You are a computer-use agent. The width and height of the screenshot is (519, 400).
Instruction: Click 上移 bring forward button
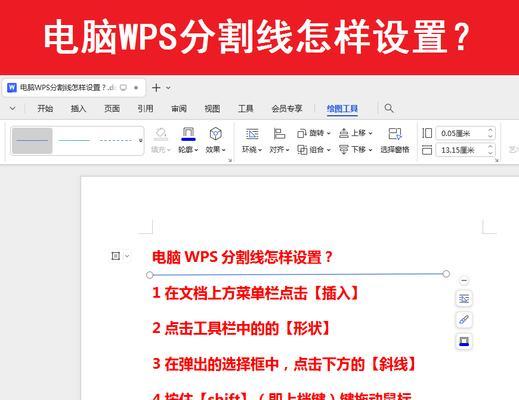coord(356,133)
